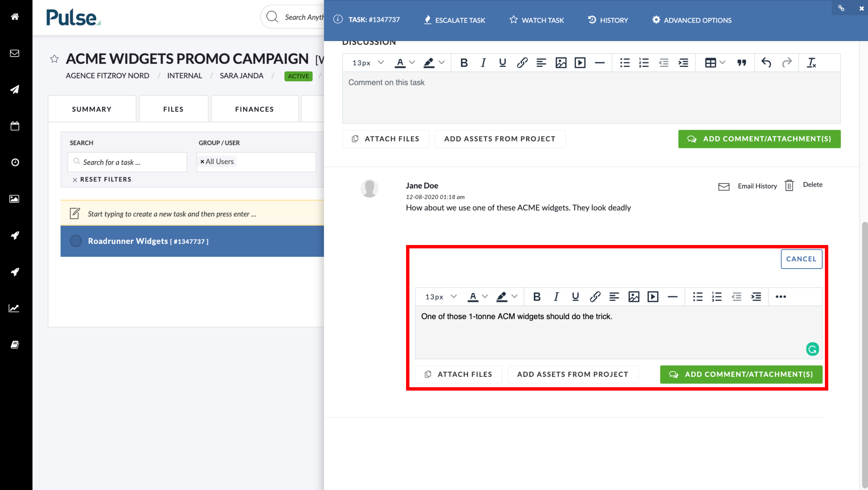868x490 pixels.
Task: Toggle italic in the reply editor
Action: click(x=556, y=297)
